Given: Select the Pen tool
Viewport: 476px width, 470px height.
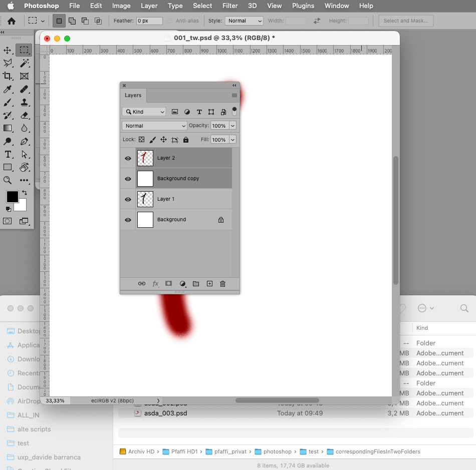Looking at the screenshot, I should (24, 141).
